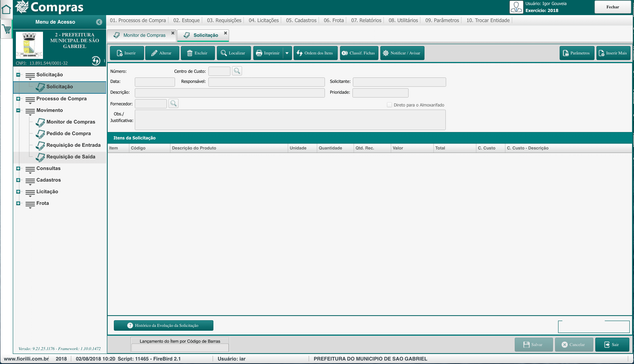
Task: Click the shopping cart icon
Action: coord(7,29)
